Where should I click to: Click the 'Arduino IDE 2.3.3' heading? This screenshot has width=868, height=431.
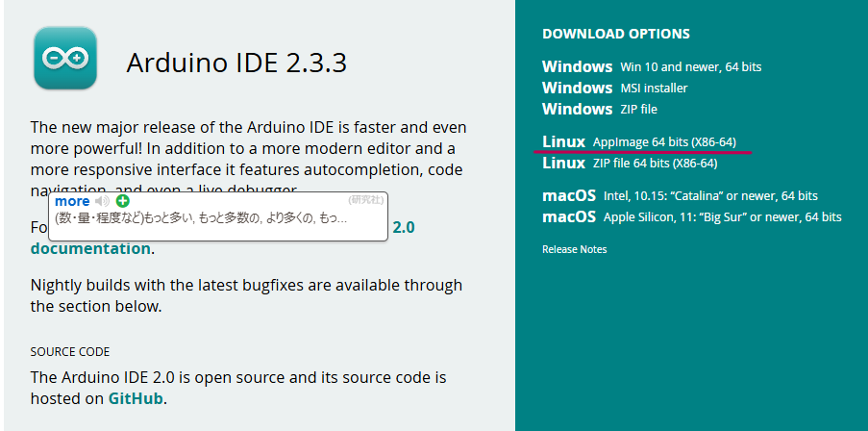point(236,63)
